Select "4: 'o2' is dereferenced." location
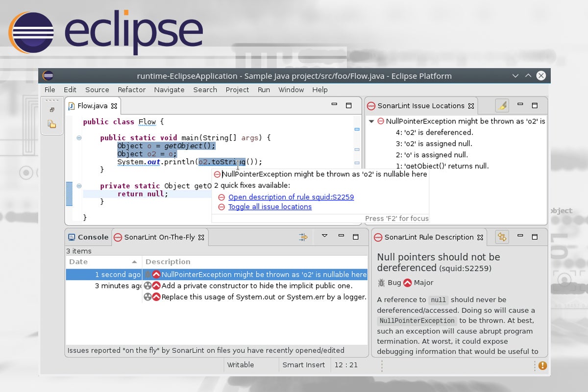Image resolution: width=588 pixels, height=392 pixels. pyautogui.click(x=434, y=132)
